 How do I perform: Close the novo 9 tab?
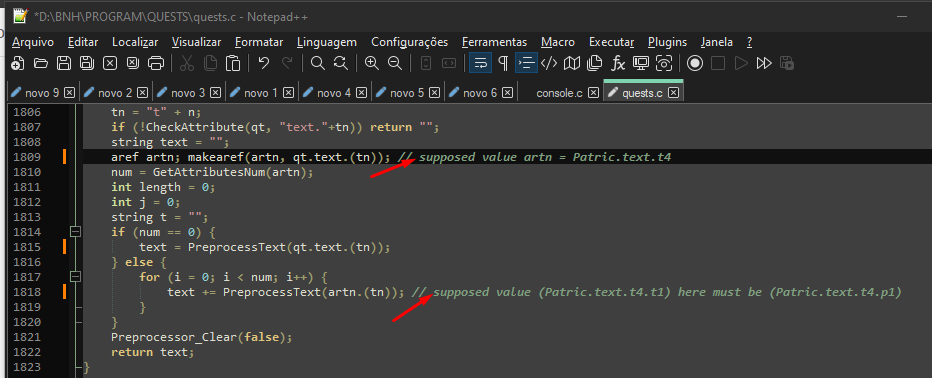click(70, 93)
